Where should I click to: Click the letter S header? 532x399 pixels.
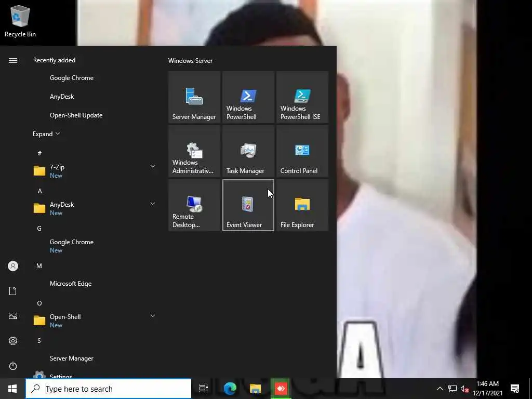point(39,340)
